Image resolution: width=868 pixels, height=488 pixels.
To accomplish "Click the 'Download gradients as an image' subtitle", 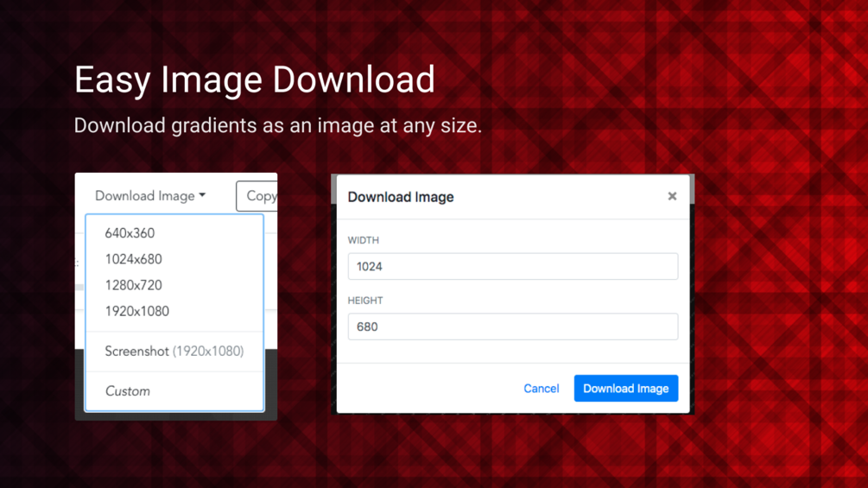I will pos(278,125).
